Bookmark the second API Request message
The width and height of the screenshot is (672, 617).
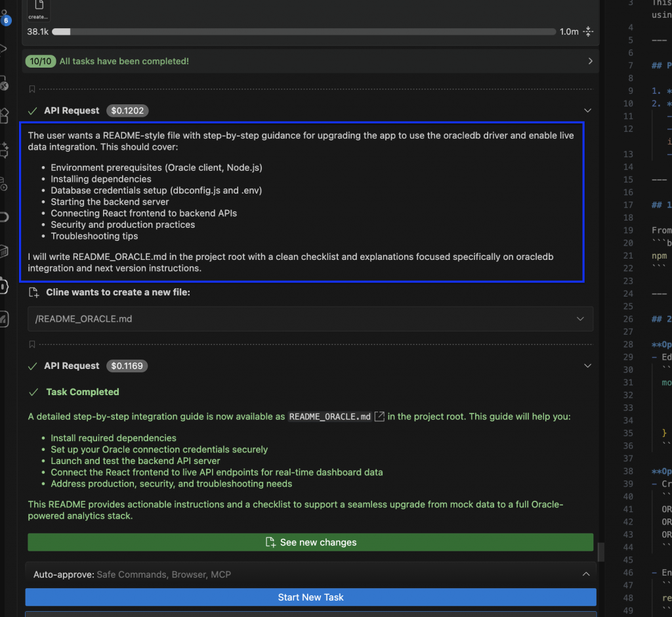(31, 343)
